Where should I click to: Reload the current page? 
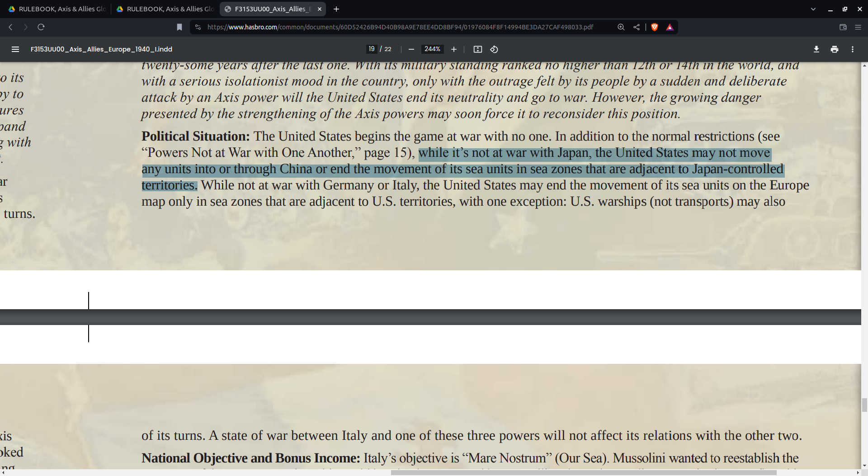[41, 27]
